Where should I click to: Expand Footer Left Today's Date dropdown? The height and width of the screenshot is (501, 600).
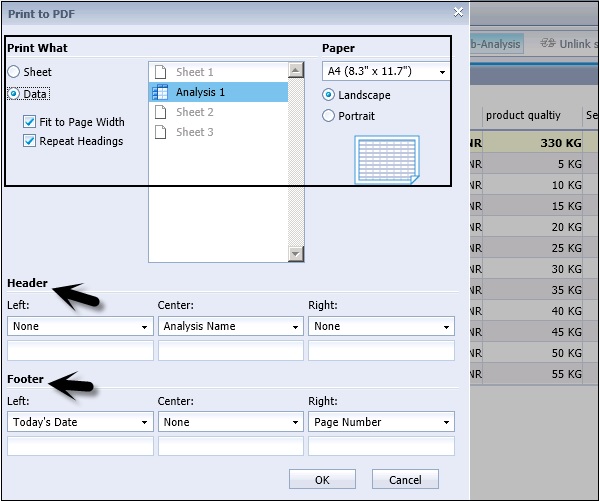coord(80,422)
